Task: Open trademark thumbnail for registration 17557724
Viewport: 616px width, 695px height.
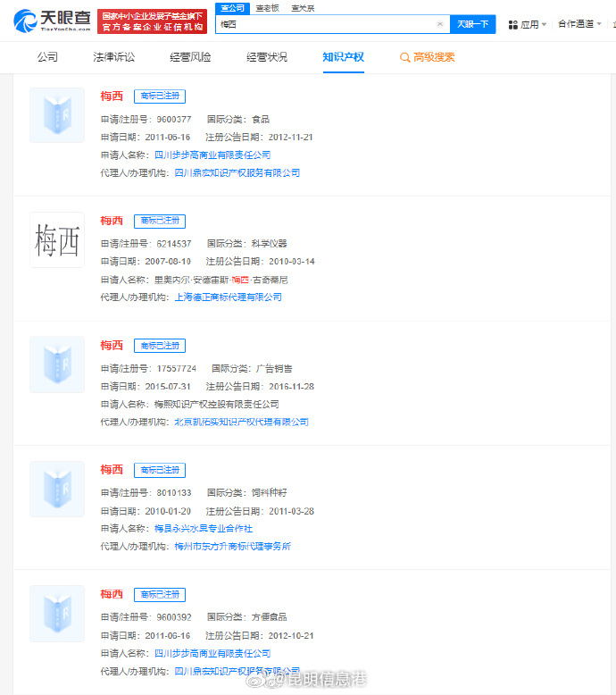Action: coord(57,364)
